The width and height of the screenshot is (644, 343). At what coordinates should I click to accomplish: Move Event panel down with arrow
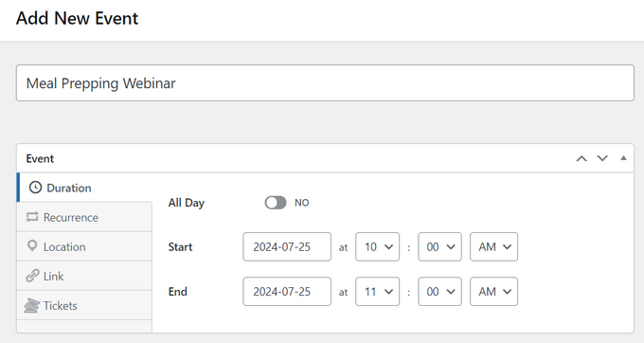click(x=602, y=158)
